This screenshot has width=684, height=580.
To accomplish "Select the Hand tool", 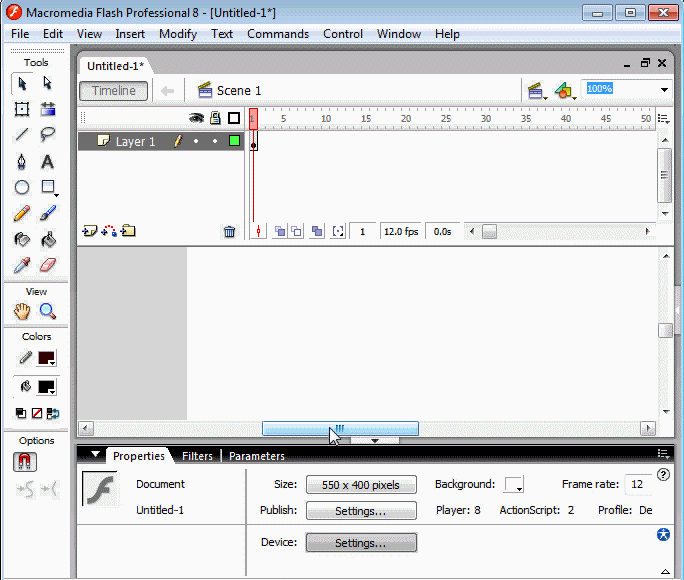I will coord(22,311).
